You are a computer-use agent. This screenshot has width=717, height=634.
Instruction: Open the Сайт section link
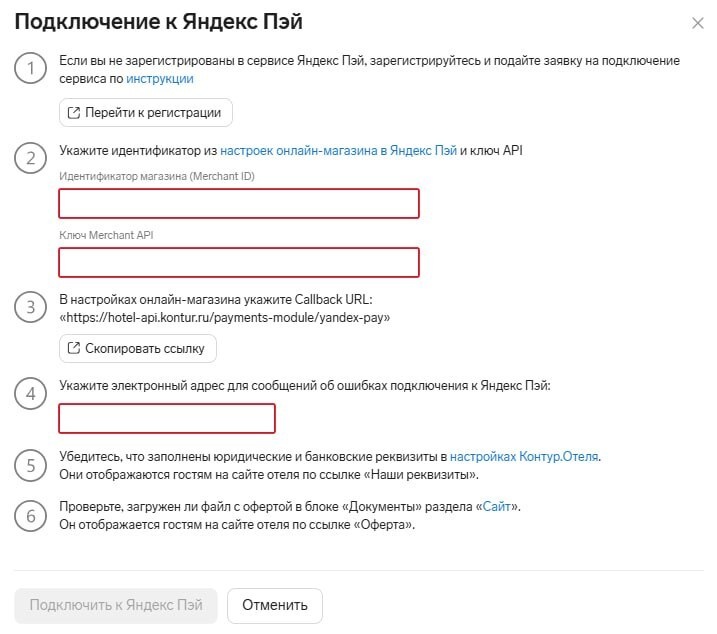point(497,506)
